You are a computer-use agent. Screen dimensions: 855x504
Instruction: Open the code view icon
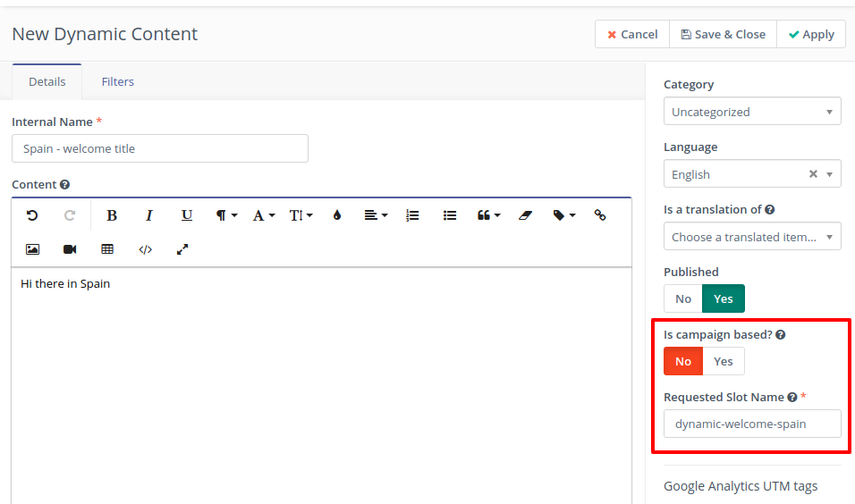pos(145,249)
